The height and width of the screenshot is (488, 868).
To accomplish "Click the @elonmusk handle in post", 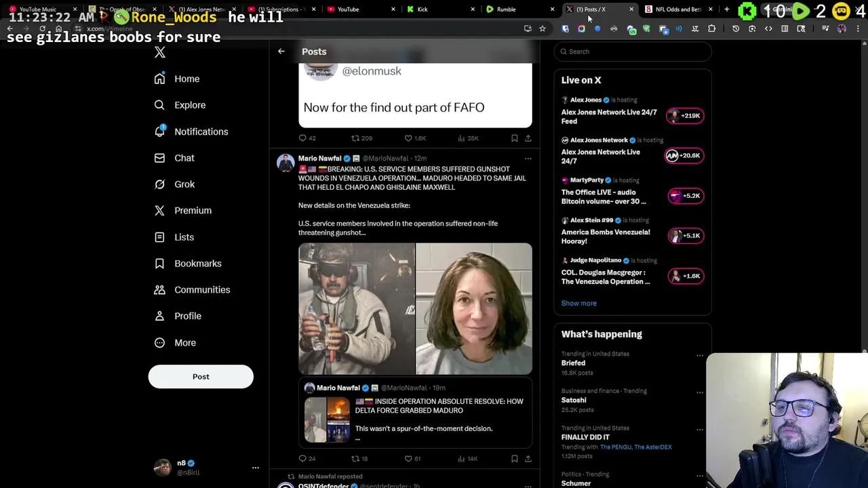I will pos(372,71).
